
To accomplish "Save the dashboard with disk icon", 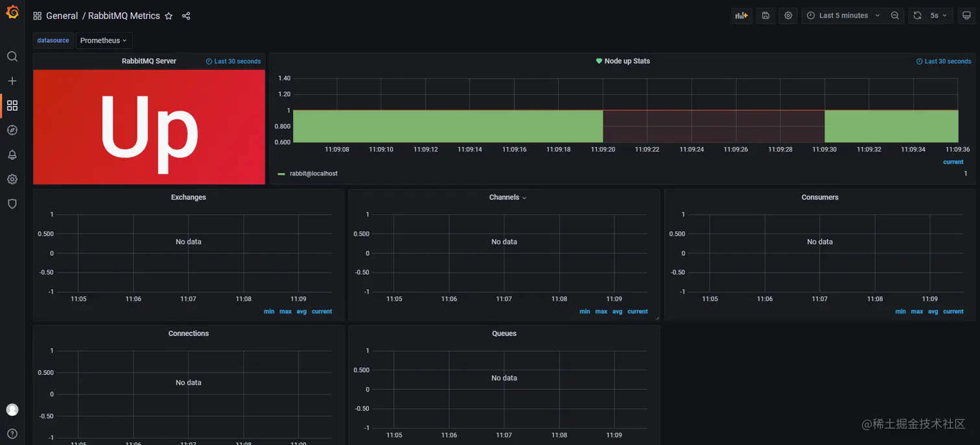I will point(765,16).
